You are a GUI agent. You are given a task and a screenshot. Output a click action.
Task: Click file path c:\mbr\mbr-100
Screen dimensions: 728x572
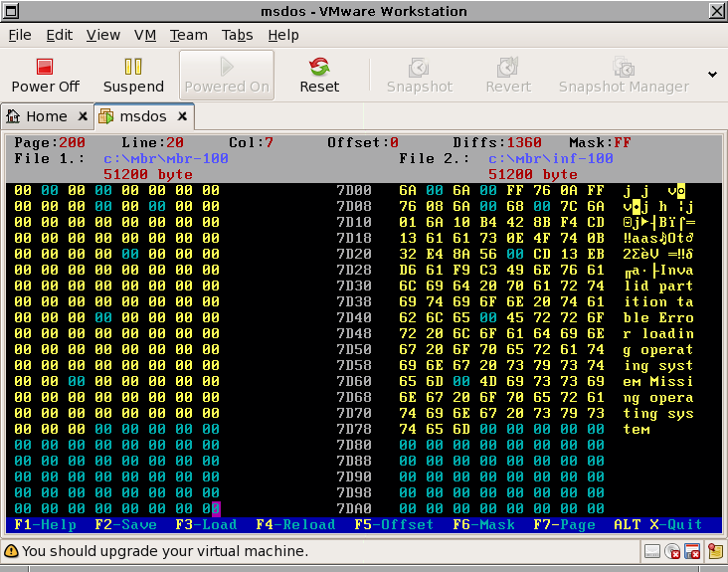tap(166, 159)
